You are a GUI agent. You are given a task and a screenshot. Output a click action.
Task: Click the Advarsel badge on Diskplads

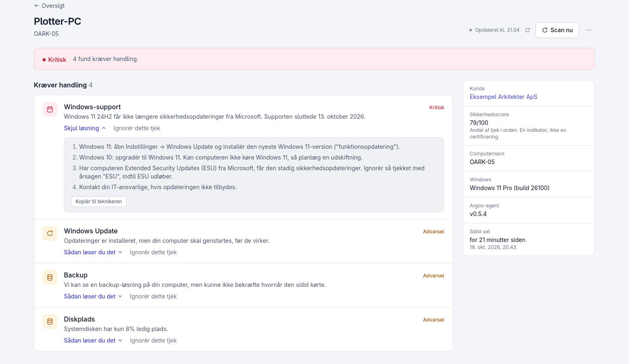tap(433, 320)
